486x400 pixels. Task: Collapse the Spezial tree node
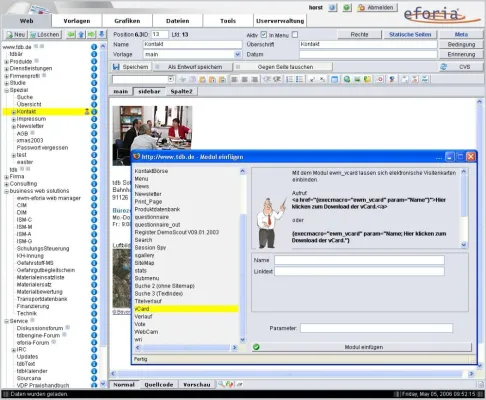(6, 90)
